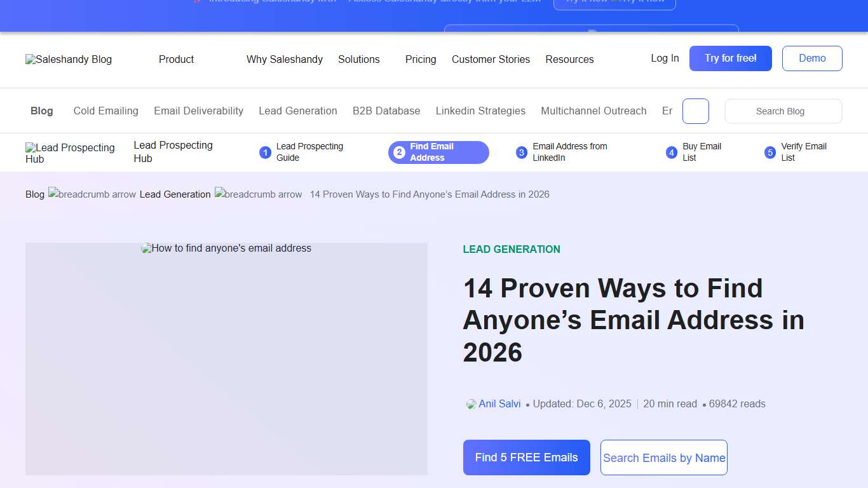
Task: Click the Lead Prospecting Hub logo
Action: pos(70,152)
